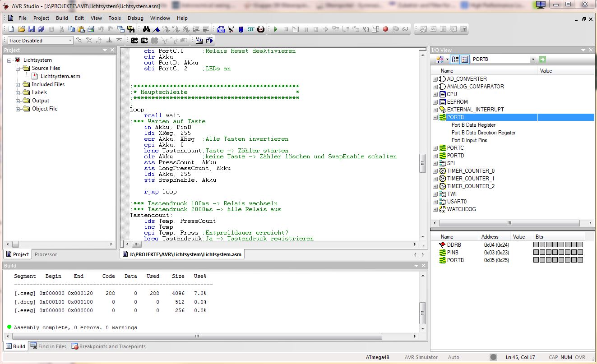
Task: Click the AVR chip programming icon
Action: click(144, 40)
